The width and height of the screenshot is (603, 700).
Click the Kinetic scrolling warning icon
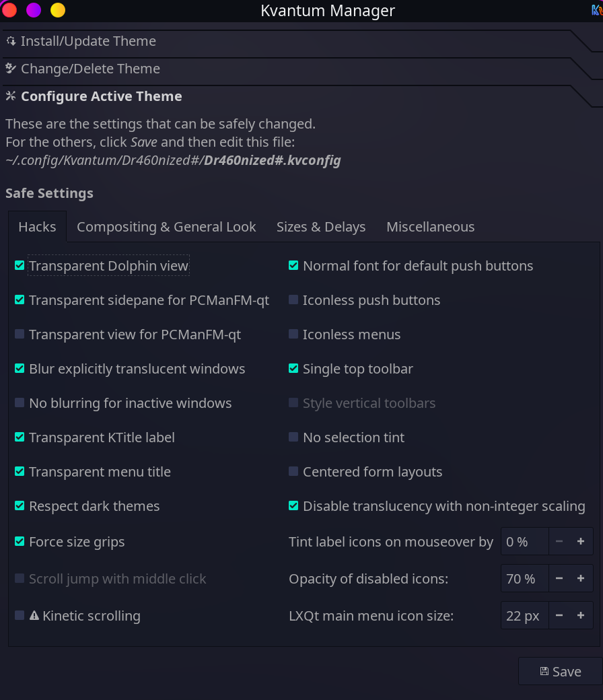34,616
